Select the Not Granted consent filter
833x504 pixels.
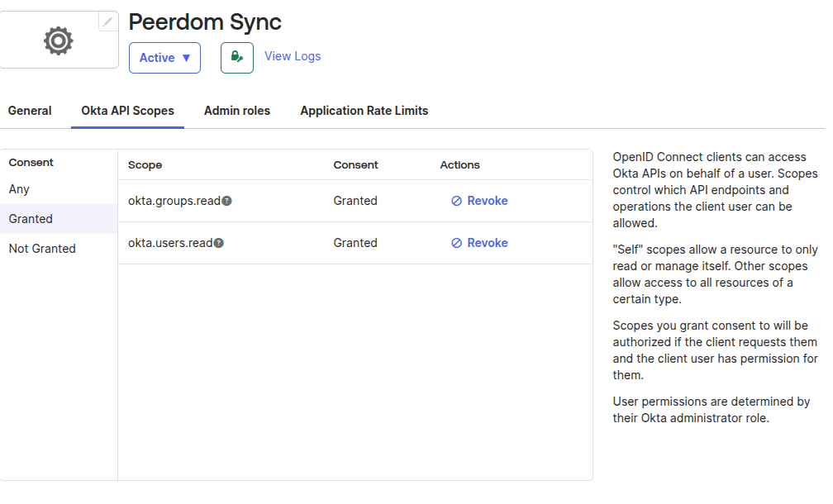pyautogui.click(x=41, y=248)
